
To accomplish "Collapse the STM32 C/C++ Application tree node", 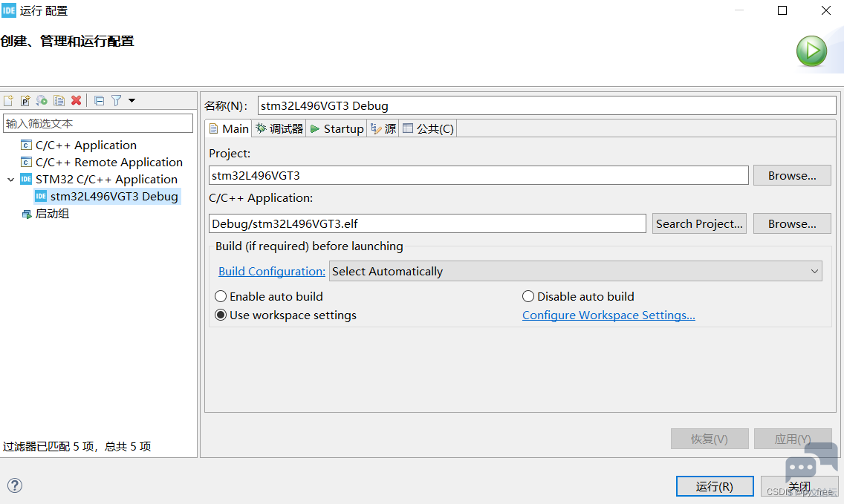I will [10, 180].
